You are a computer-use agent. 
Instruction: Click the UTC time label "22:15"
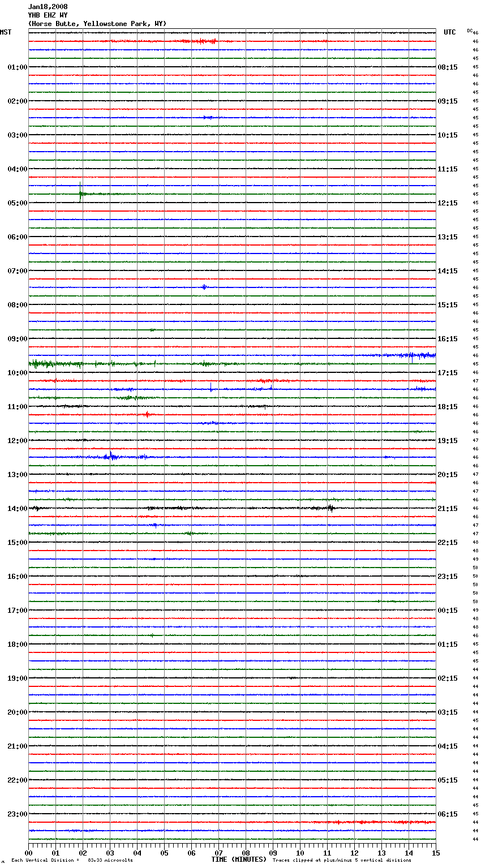coord(448,543)
